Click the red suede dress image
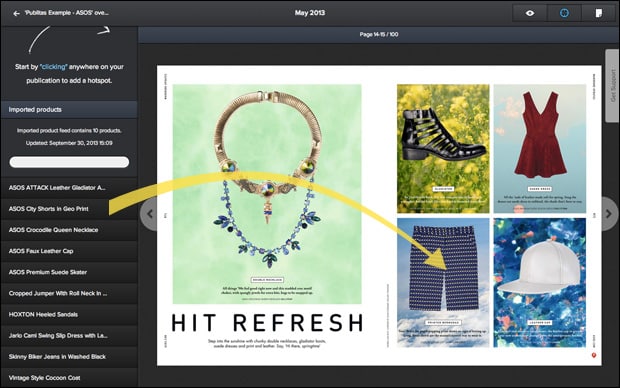The image size is (620, 388). (x=540, y=149)
